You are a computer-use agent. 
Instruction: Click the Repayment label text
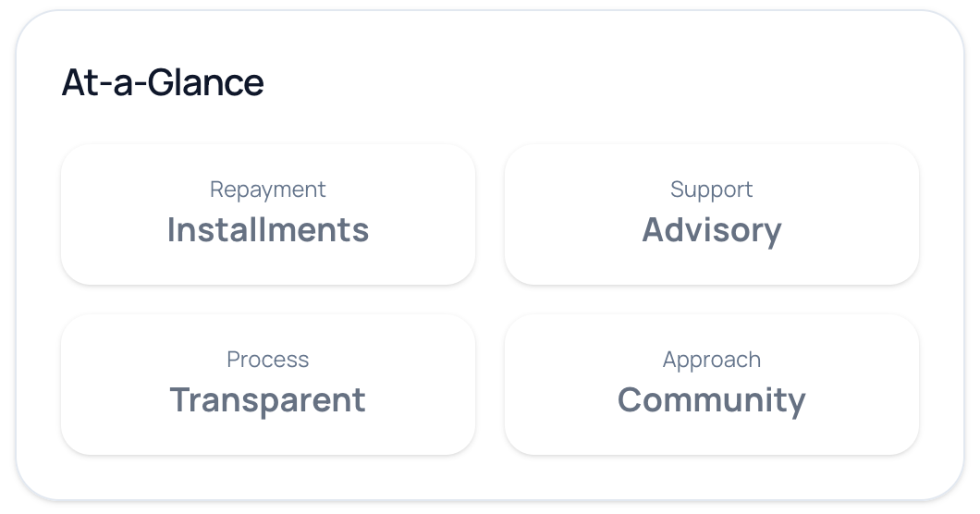(268, 190)
